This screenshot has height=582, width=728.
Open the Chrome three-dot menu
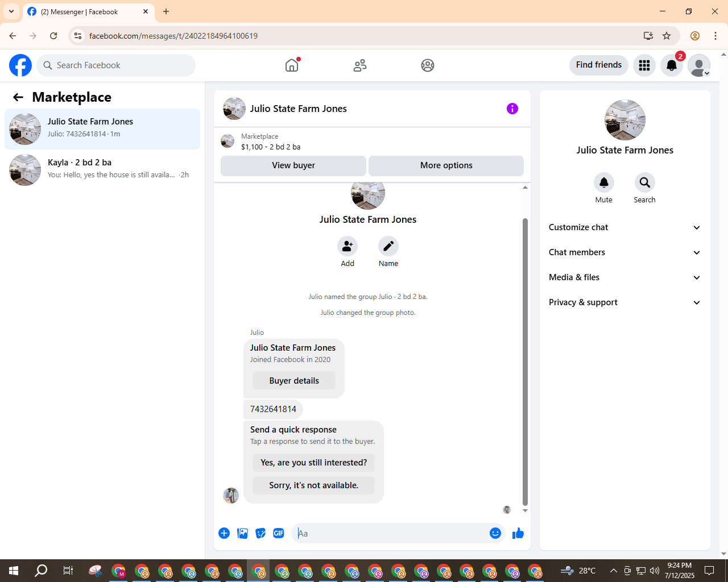pos(715,36)
